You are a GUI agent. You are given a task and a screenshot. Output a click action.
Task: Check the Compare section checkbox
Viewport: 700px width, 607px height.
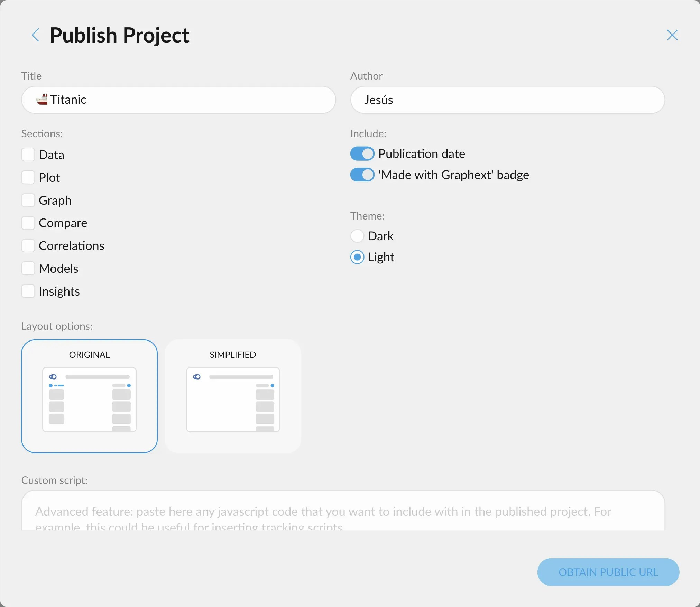[28, 223]
